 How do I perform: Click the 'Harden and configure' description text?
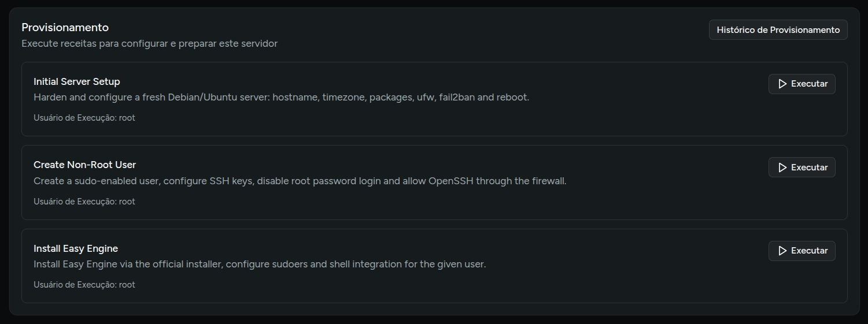[281, 97]
